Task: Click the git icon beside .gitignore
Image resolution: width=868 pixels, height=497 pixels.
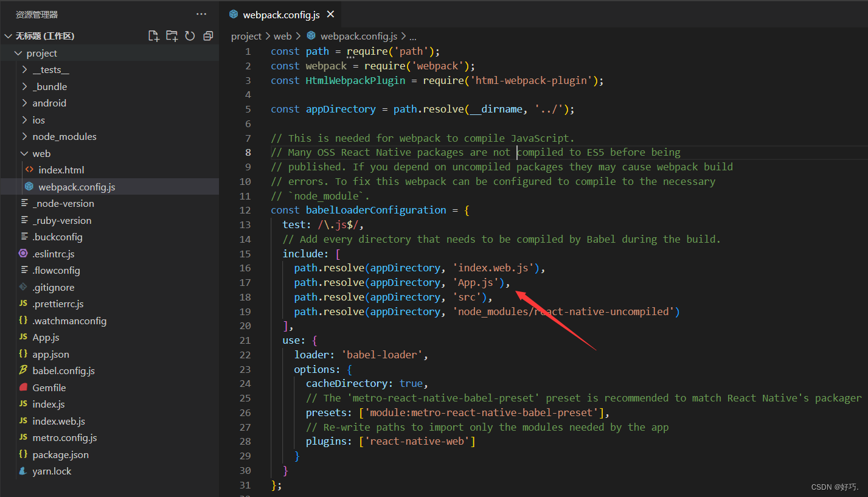Action: click(x=23, y=287)
